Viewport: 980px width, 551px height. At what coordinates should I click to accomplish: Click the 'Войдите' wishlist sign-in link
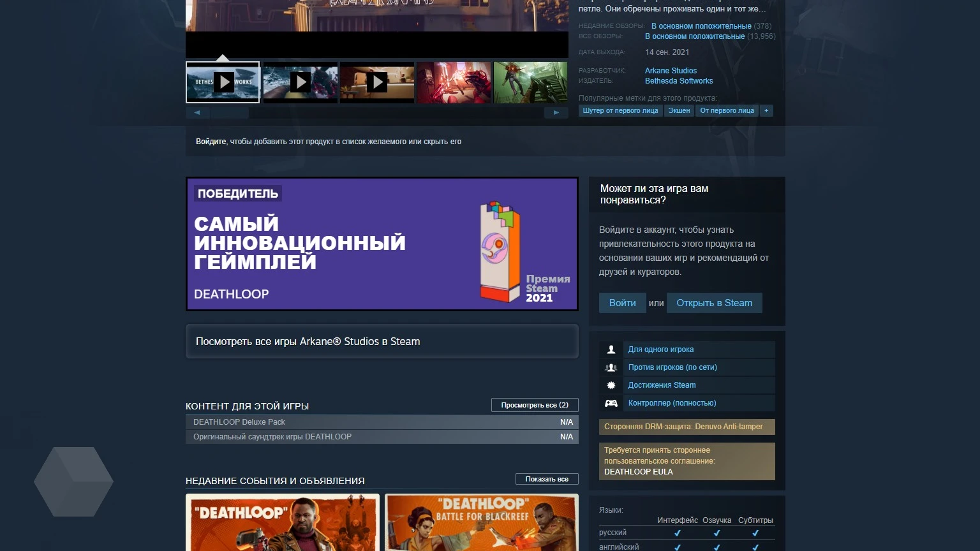(211, 142)
